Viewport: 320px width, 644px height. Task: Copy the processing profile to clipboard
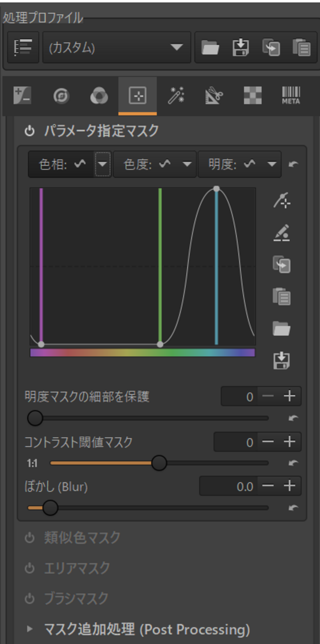(x=271, y=47)
